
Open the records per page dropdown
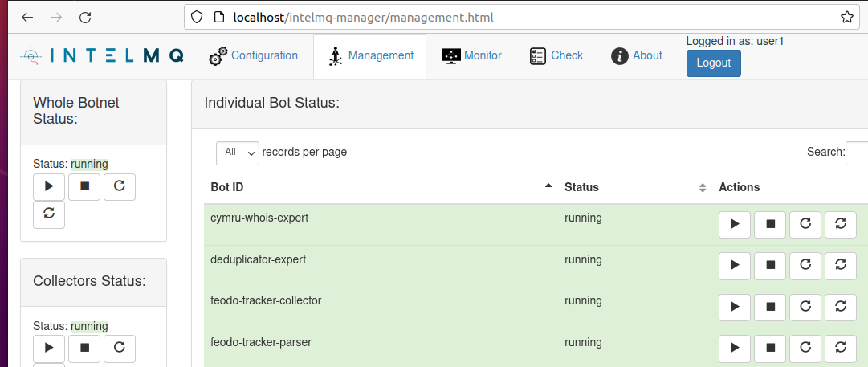tap(238, 153)
